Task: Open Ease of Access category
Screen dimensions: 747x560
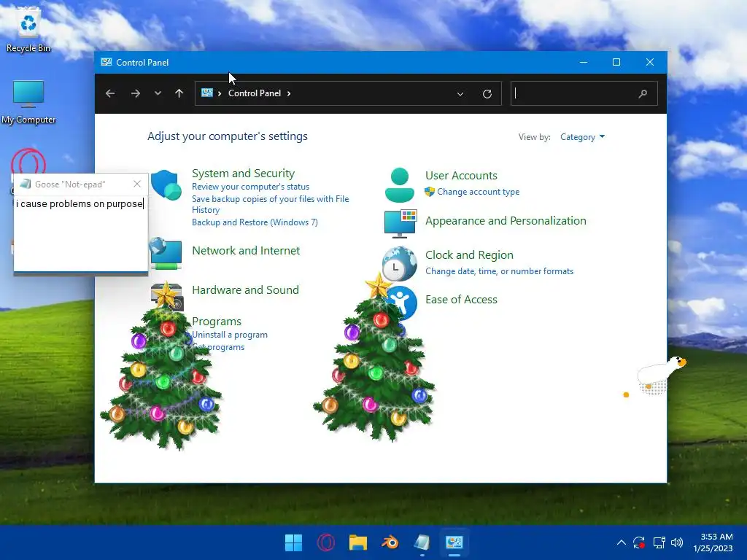Action: 461,300
